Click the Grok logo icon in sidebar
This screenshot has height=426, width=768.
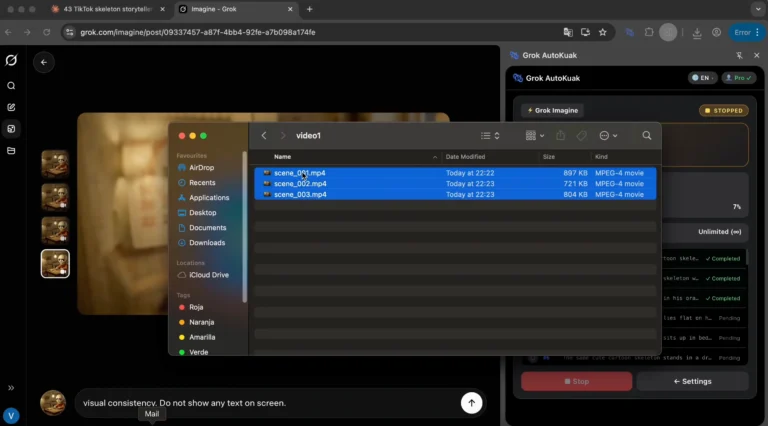click(x=11, y=60)
